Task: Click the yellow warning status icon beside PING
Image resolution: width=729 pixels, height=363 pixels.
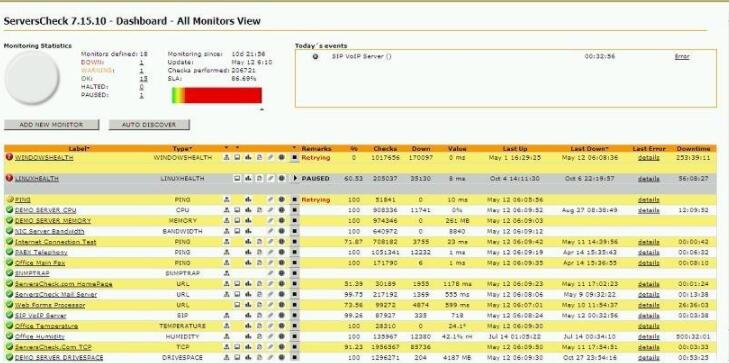Action: pyautogui.click(x=9, y=199)
